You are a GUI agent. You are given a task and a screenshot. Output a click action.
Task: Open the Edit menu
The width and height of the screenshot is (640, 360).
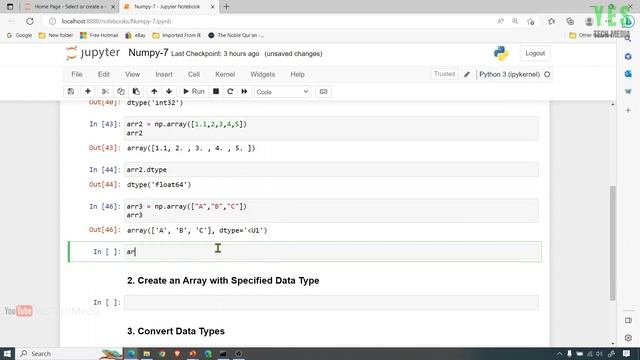(x=104, y=74)
